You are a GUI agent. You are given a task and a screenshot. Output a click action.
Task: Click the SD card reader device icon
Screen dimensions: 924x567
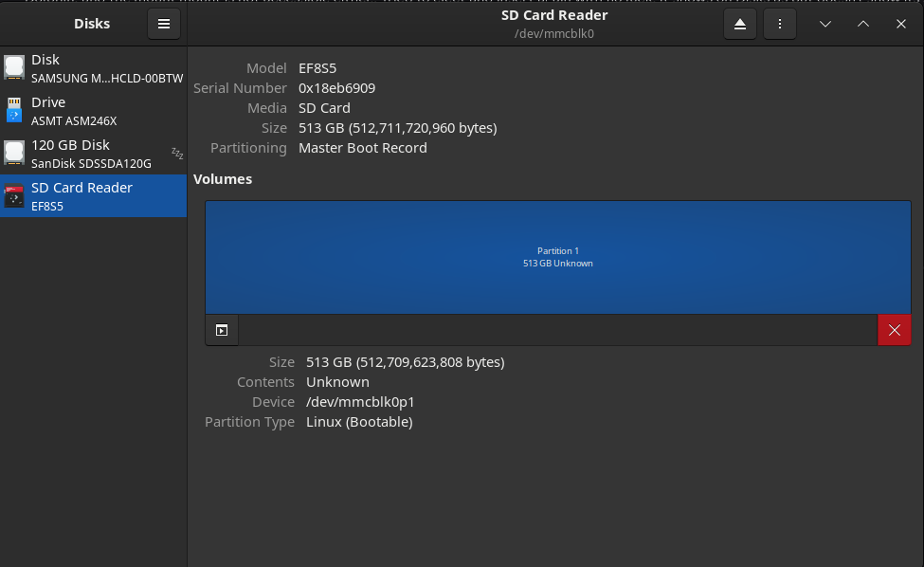coord(14,195)
